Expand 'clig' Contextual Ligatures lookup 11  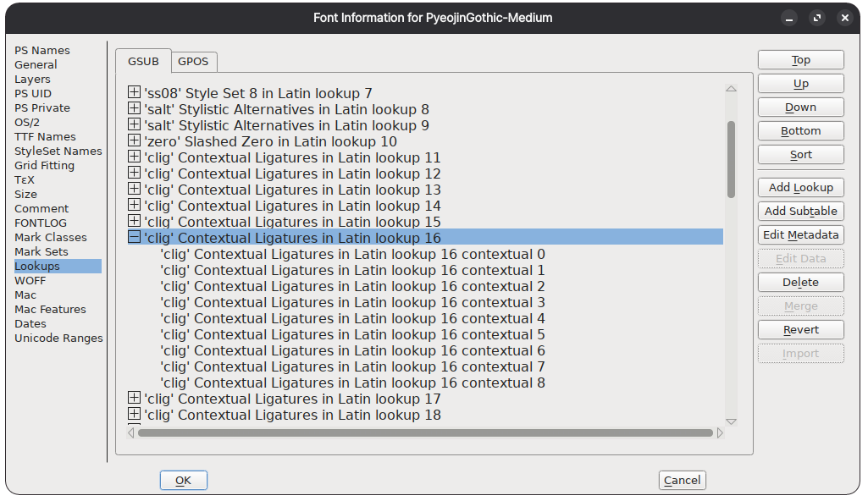point(134,156)
